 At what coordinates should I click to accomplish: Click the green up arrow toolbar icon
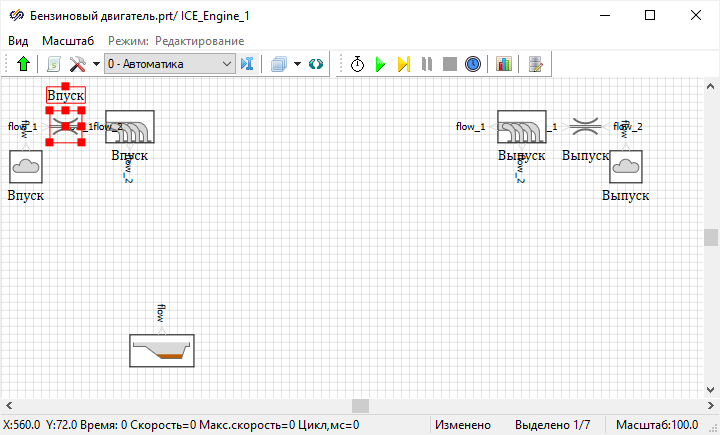25,64
